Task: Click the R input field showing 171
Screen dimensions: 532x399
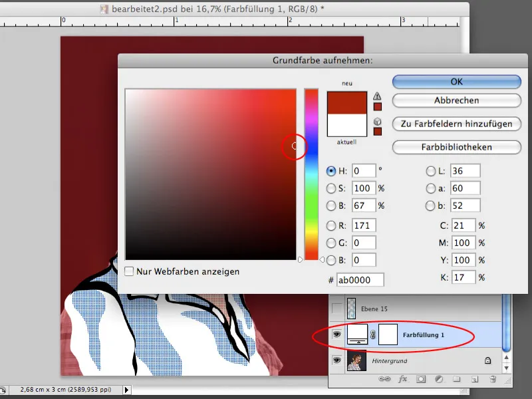Action: pyautogui.click(x=364, y=225)
